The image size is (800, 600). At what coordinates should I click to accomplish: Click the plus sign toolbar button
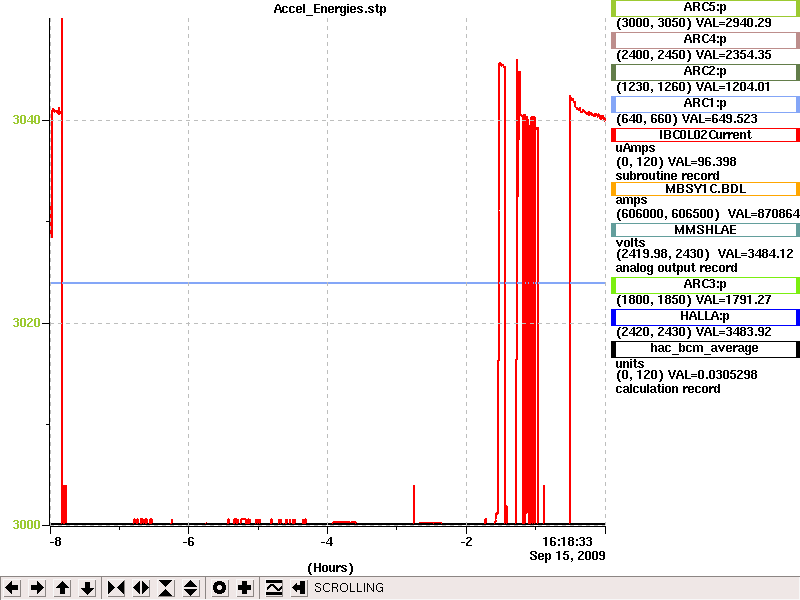(244, 588)
